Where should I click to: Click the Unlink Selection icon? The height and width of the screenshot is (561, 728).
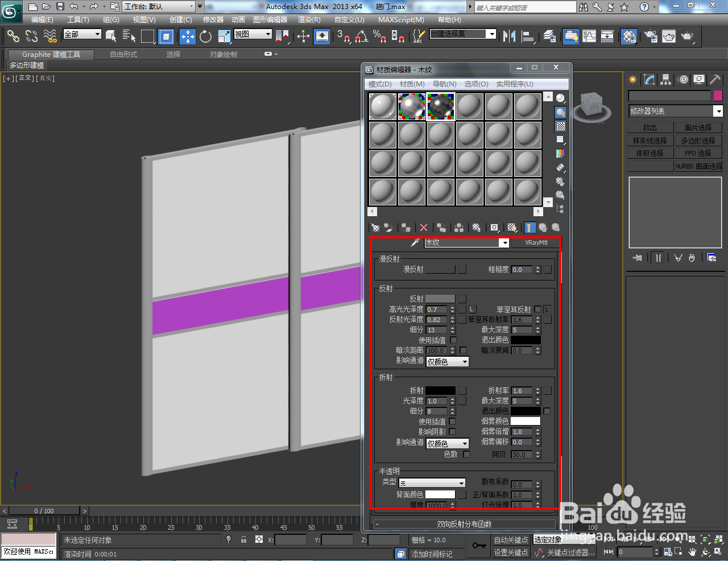pos(31,36)
